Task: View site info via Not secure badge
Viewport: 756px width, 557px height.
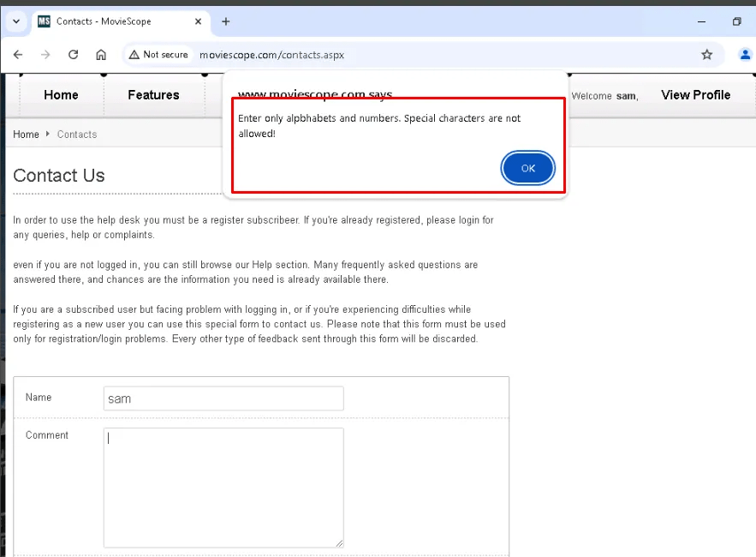Action: pyautogui.click(x=158, y=54)
